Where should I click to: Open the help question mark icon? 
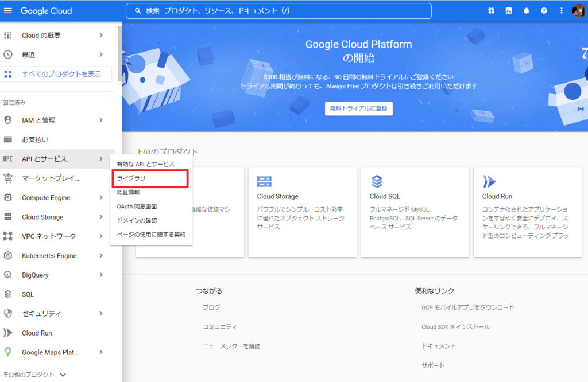(x=544, y=11)
